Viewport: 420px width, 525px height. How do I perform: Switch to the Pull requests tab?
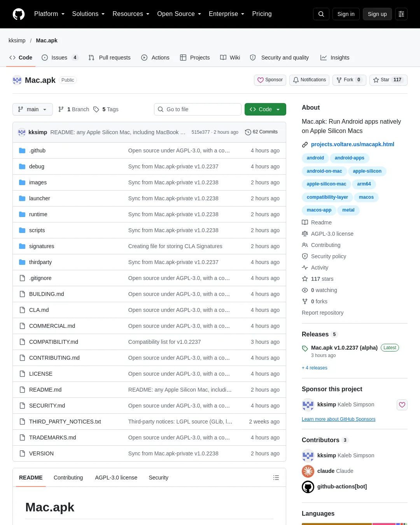click(109, 58)
